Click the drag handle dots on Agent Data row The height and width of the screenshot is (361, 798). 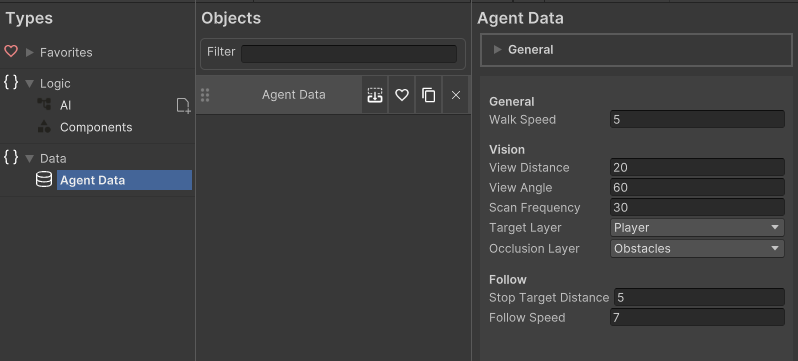(205, 95)
